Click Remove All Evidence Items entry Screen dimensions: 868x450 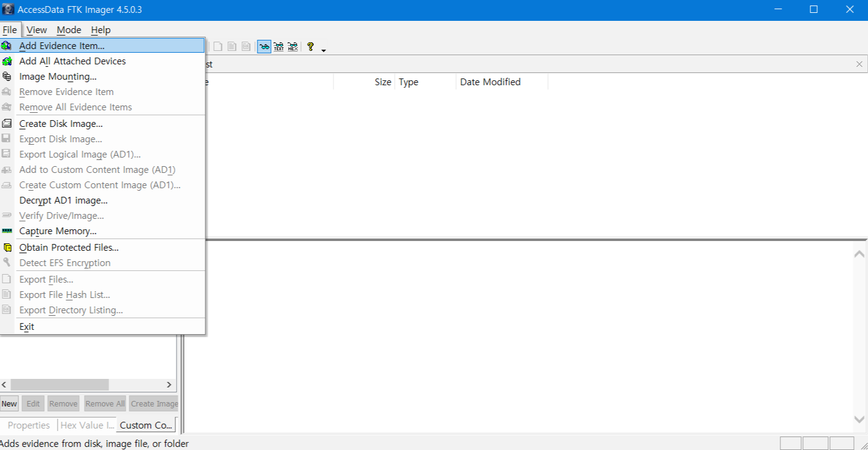102,107
